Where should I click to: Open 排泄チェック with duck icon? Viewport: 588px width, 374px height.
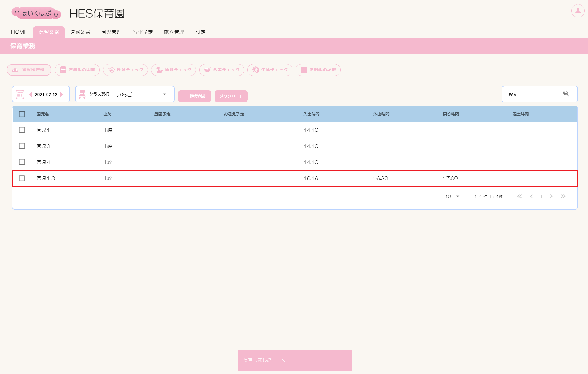click(174, 70)
